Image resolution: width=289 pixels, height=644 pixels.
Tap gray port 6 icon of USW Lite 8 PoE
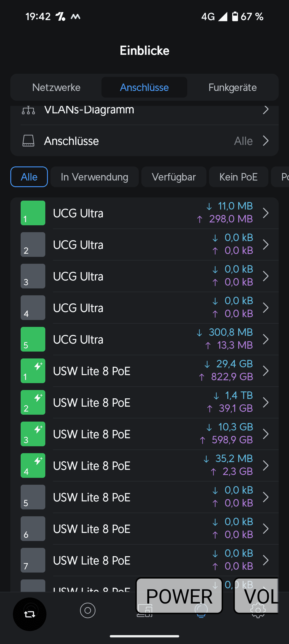coord(33,529)
